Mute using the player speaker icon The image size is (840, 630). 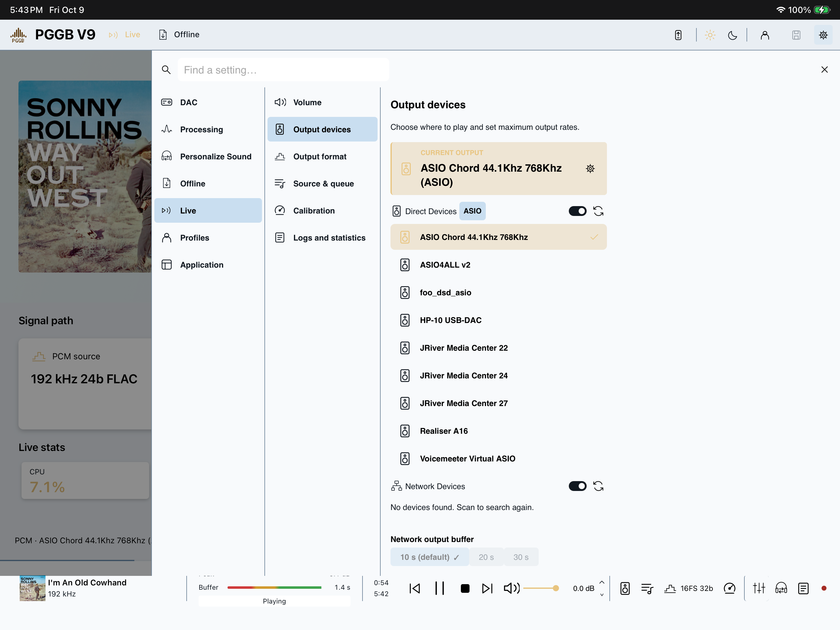(512, 588)
